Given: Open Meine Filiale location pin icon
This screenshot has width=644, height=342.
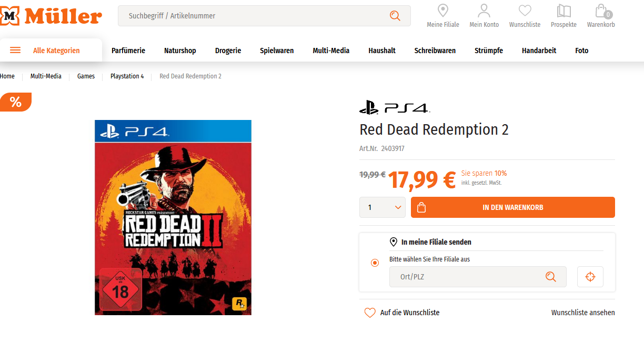Looking at the screenshot, I should click(443, 11).
